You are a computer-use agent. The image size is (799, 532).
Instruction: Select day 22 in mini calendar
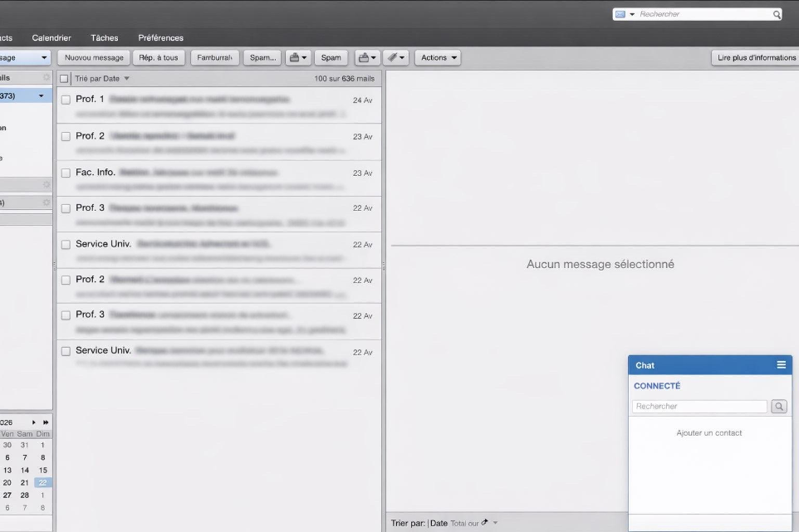tap(43, 482)
